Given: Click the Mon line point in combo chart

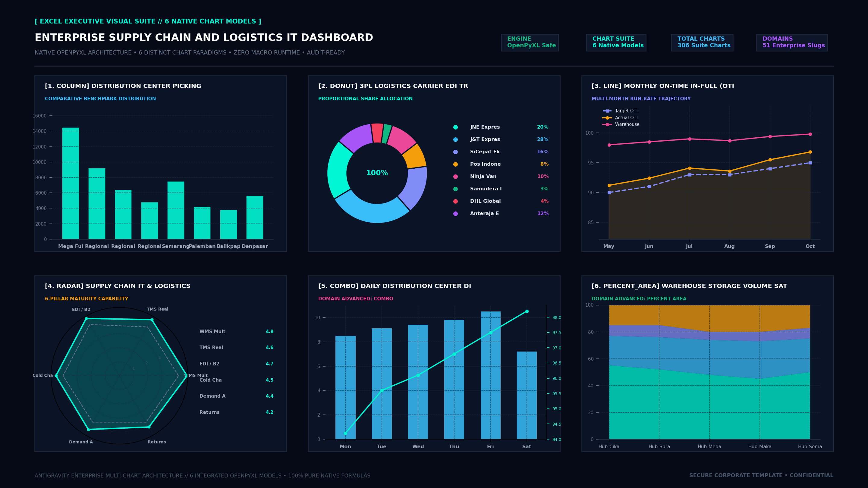Looking at the screenshot, I should 345,433.
